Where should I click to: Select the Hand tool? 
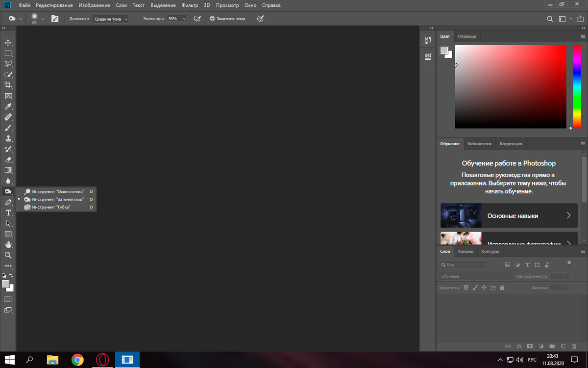pyautogui.click(x=8, y=244)
